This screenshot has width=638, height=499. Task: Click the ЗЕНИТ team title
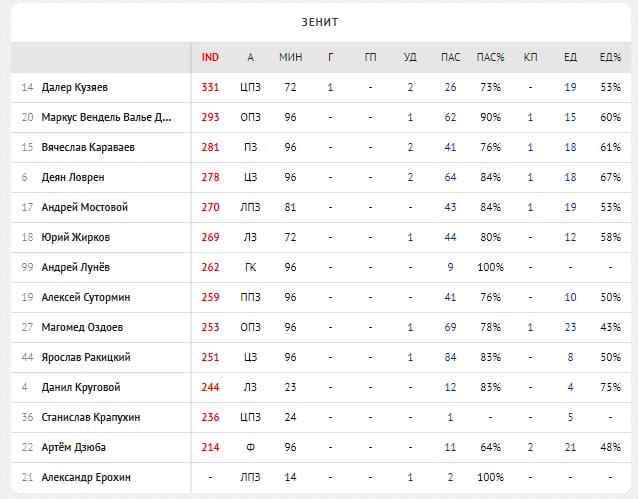(x=320, y=22)
